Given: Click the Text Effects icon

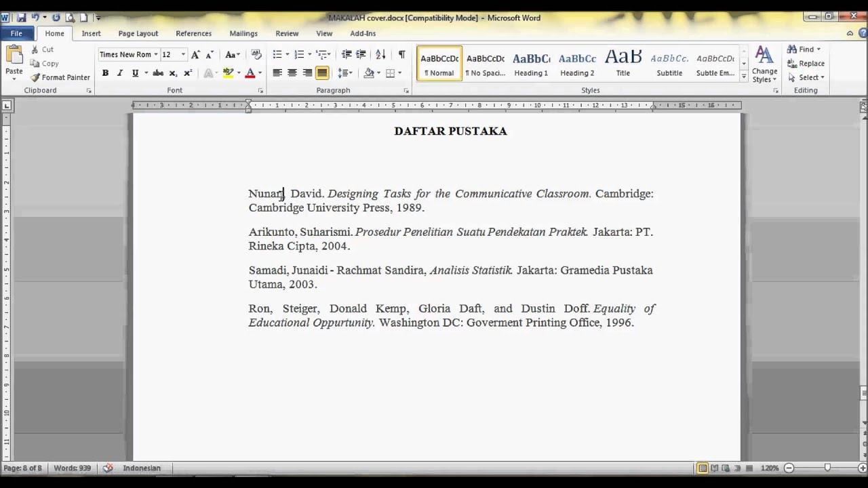Looking at the screenshot, I should pos(208,73).
